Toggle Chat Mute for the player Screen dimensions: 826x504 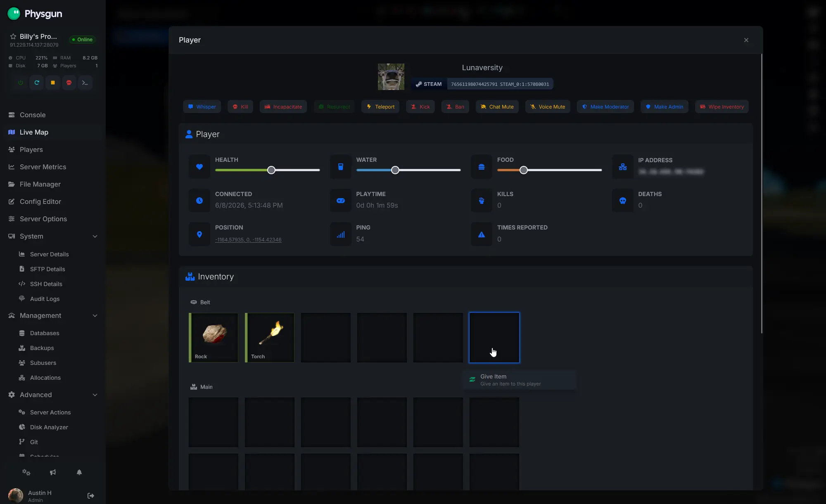coord(497,106)
